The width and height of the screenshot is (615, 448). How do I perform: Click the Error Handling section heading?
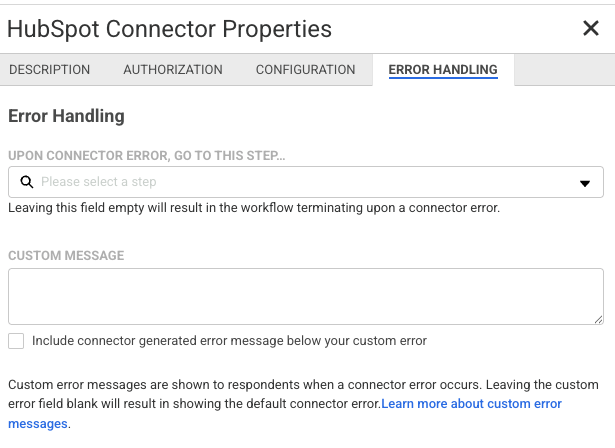pos(66,116)
